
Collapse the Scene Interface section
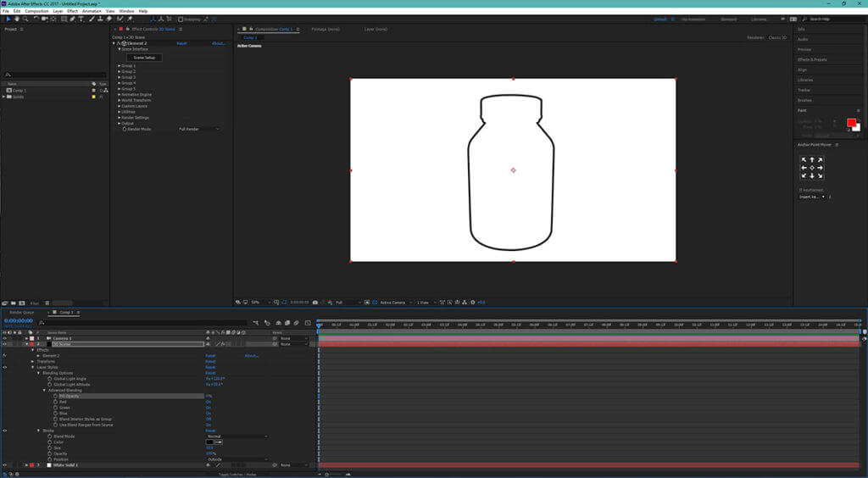[120, 49]
